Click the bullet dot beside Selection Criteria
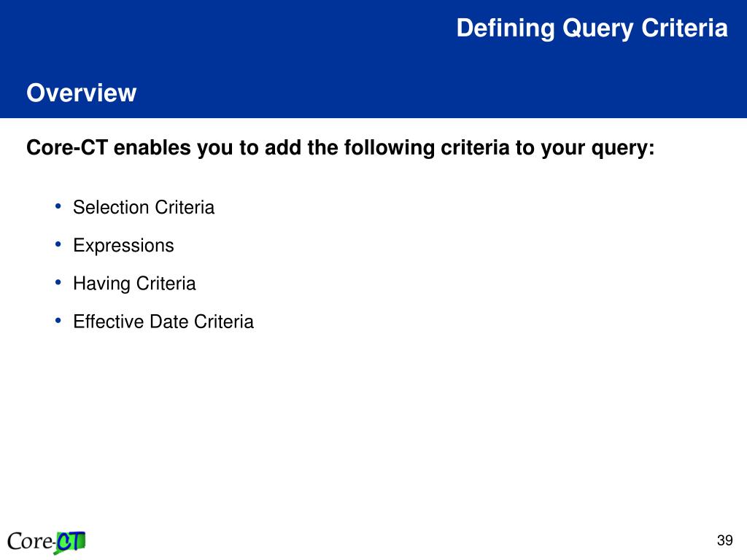This screenshot has width=747, height=560. point(58,206)
